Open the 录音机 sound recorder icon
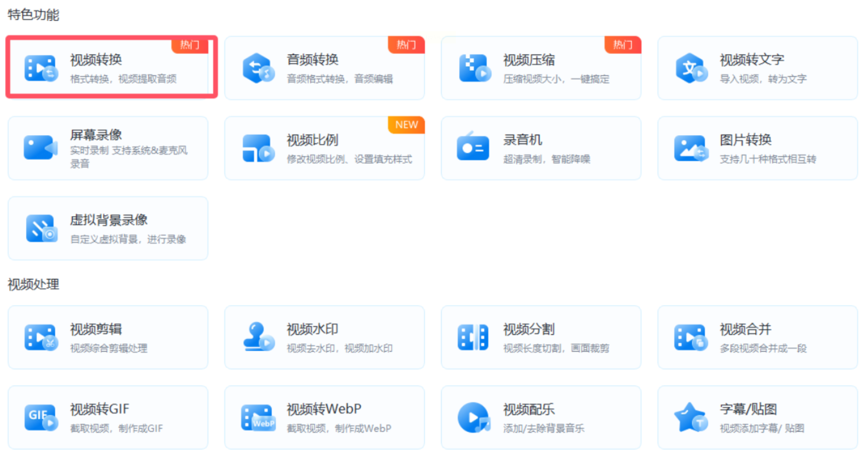 (x=473, y=147)
